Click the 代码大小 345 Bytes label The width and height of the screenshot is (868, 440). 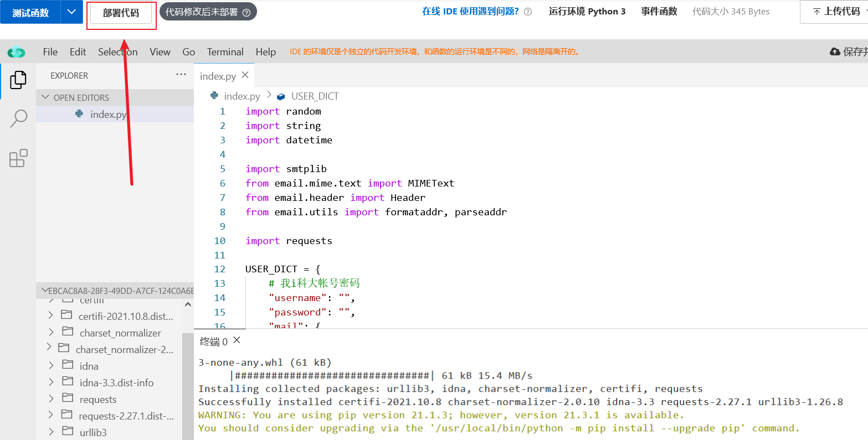point(731,11)
